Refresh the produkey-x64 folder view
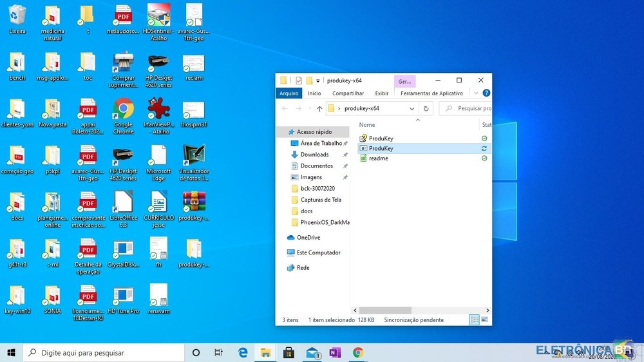This screenshot has height=362, width=644. click(426, 109)
